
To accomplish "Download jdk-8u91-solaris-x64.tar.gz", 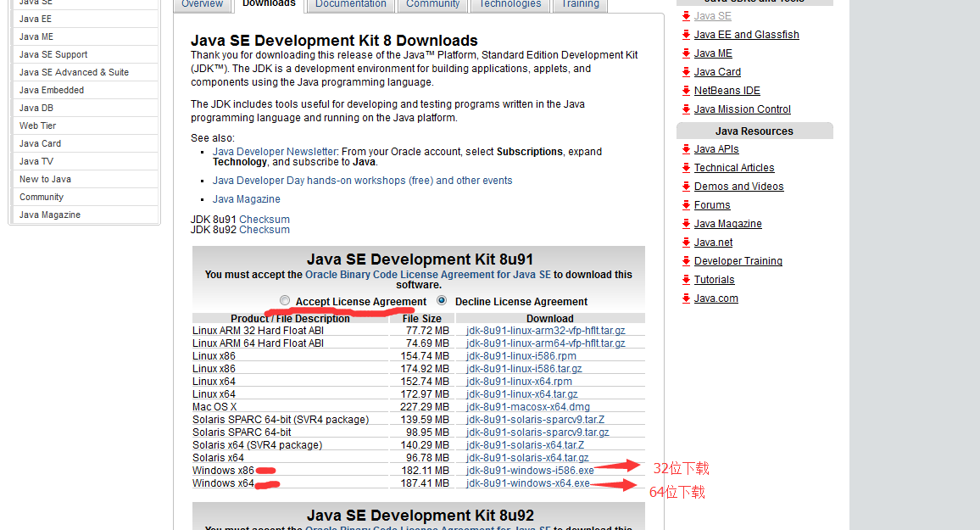I will (x=526, y=458).
